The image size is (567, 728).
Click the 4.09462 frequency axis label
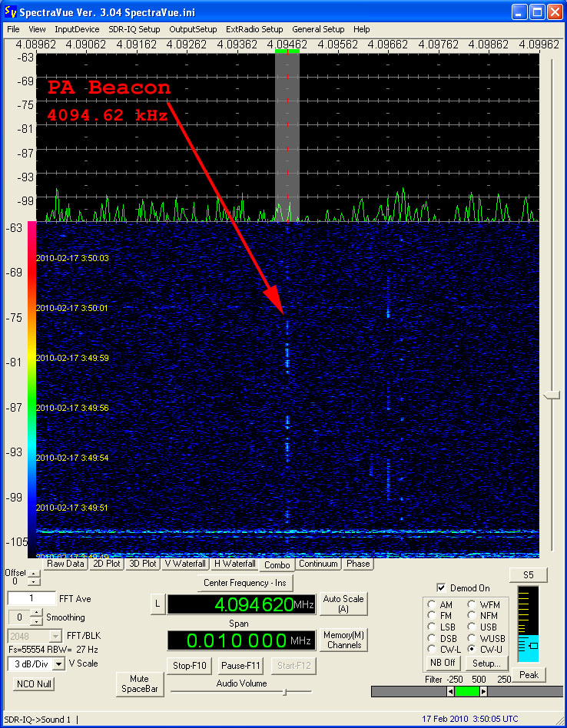click(287, 45)
